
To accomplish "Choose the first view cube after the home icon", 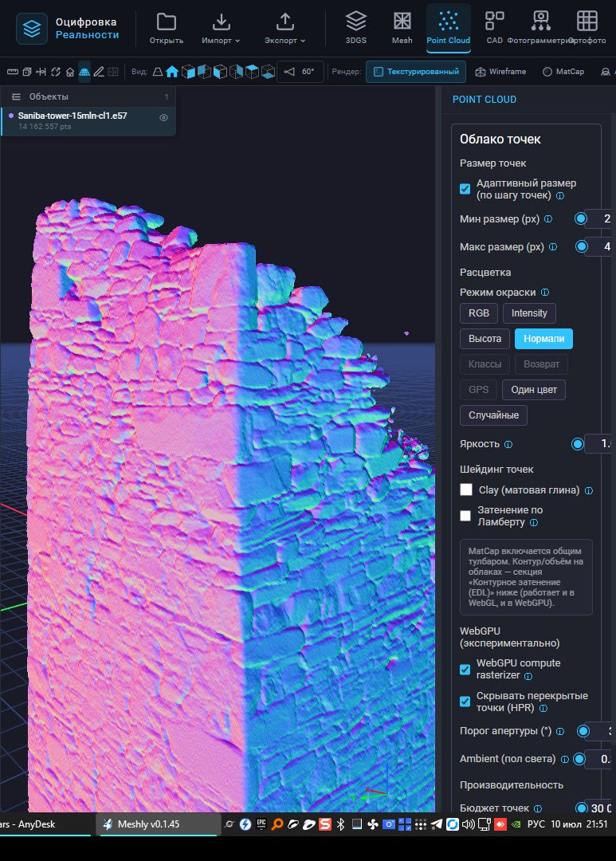I will pyautogui.click(x=188, y=72).
